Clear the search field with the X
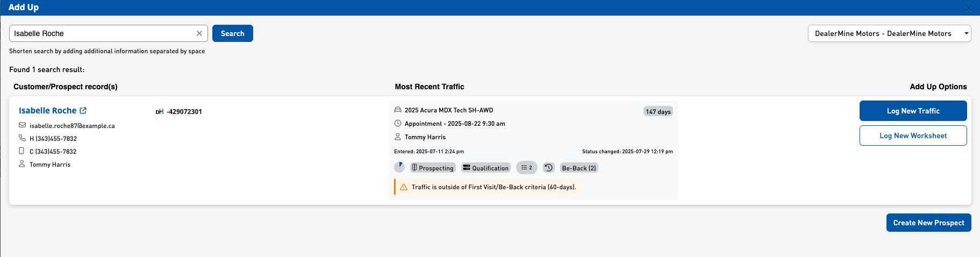 point(199,33)
